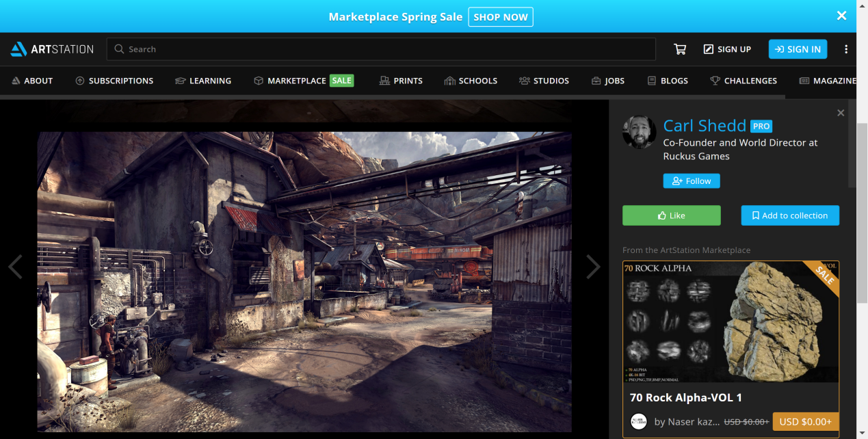This screenshot has width=868, height=439.
Task: Close the artist info side panel
Action: (x=841, y=113)
